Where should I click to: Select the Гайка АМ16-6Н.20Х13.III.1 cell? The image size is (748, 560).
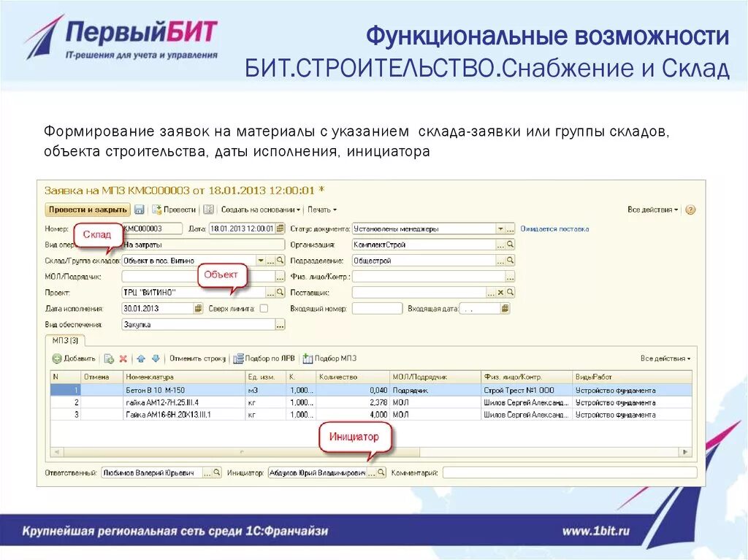(184, 415)
